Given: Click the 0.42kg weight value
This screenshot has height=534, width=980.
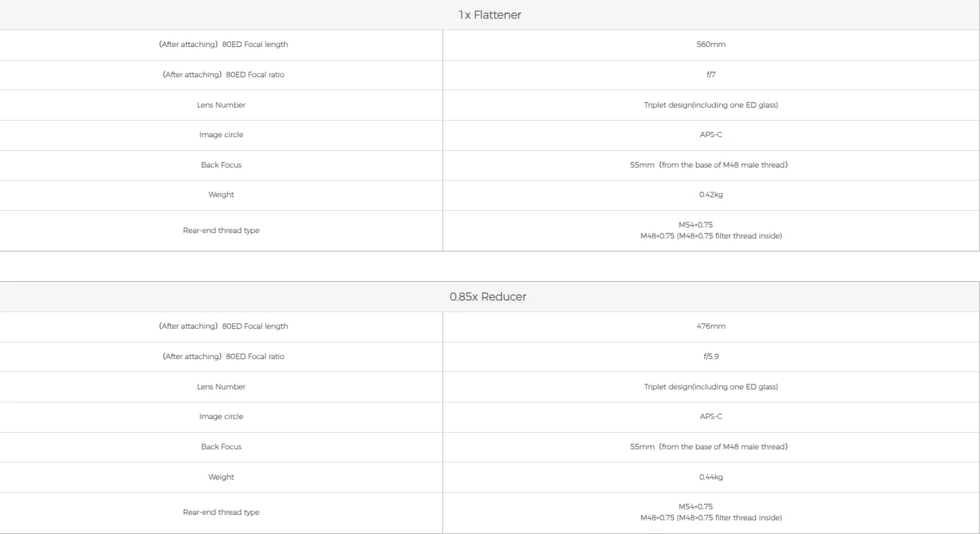Looking at the screenshot, I should (x=711, y=195).
